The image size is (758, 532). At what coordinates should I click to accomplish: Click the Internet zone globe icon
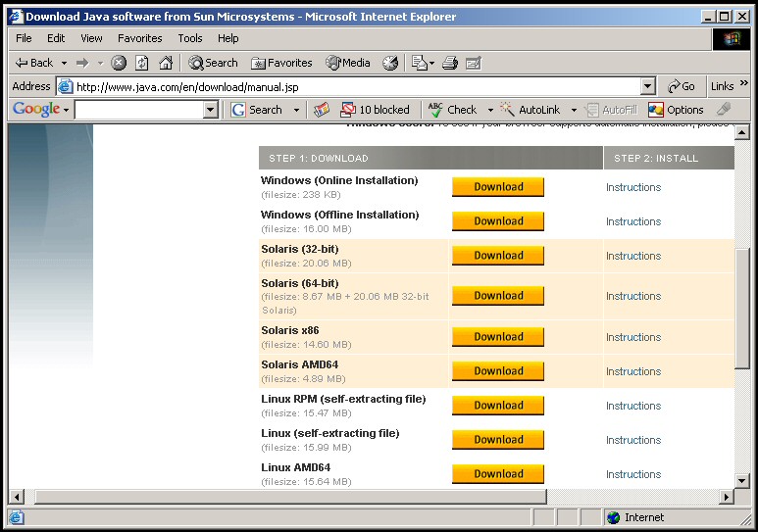pos(614,517)
